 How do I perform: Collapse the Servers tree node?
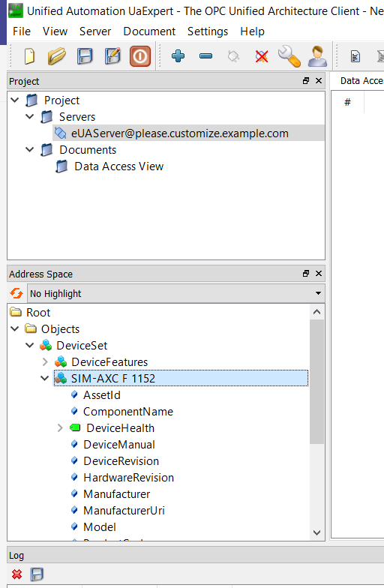click(30, 117)
